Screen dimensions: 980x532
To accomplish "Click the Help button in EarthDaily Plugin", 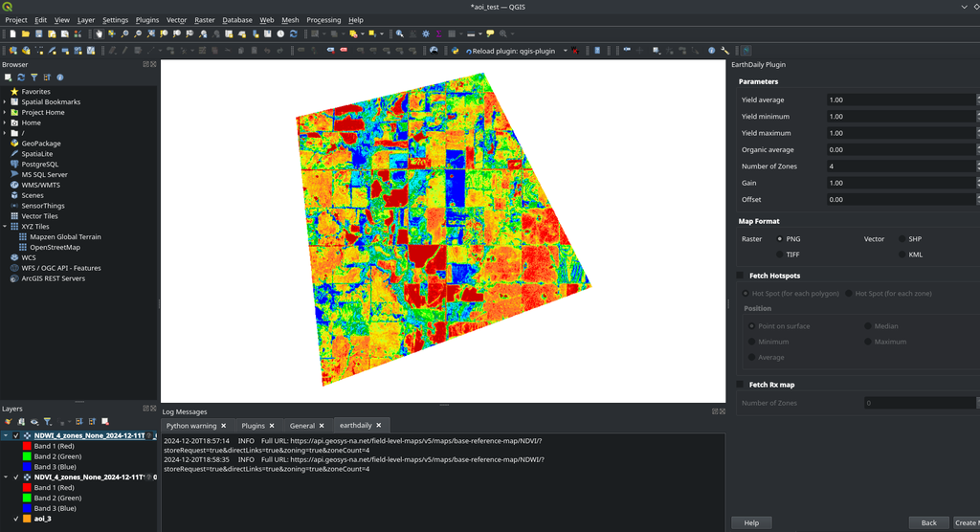I will [751, 522].
